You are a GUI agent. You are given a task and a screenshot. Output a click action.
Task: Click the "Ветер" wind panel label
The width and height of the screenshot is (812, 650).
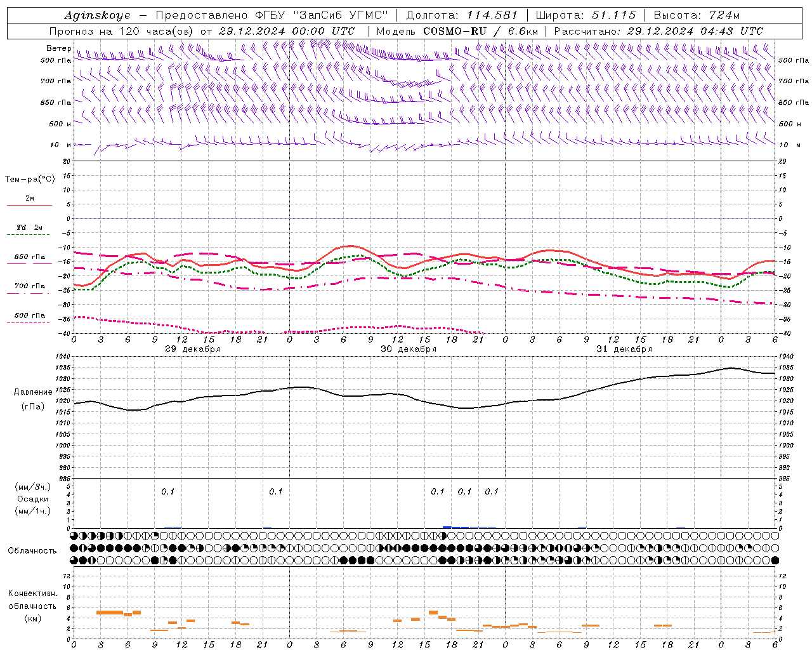58,48
